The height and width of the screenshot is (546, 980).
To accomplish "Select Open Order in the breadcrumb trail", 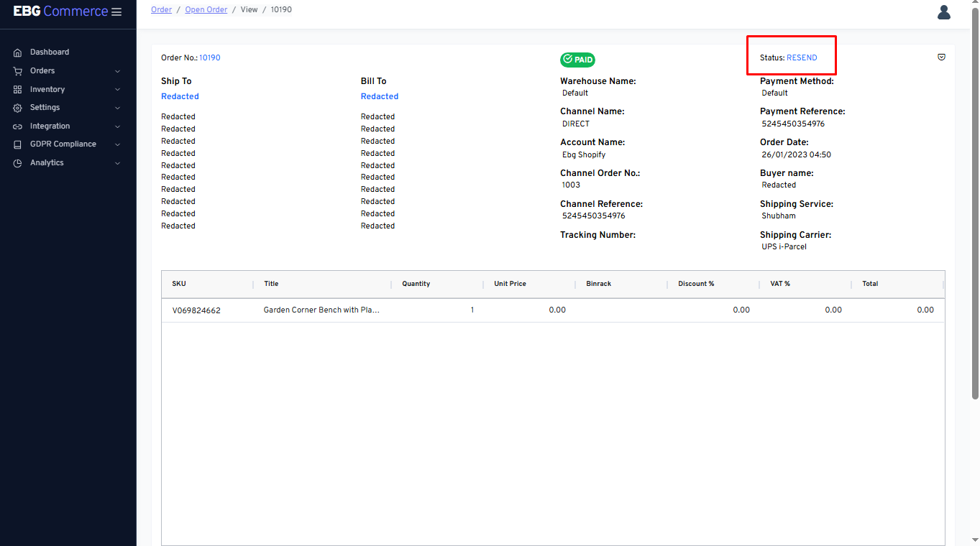I will [x=206, y=9].
